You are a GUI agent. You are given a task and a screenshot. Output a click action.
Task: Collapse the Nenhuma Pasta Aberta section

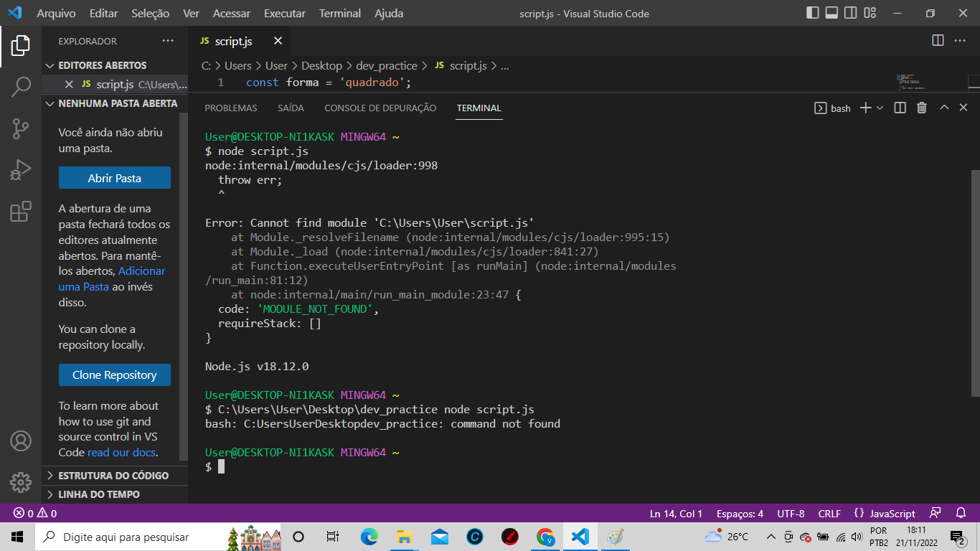[x=115, y=103]
